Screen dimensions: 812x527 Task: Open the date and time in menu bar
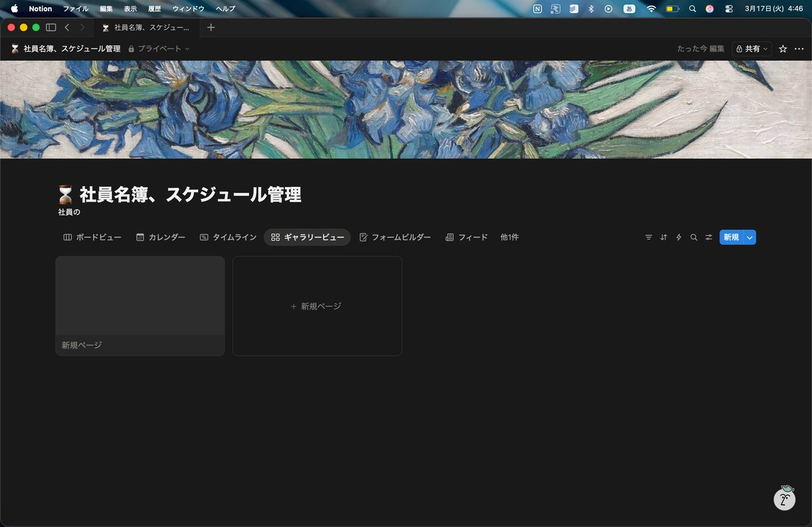[773, 9]
